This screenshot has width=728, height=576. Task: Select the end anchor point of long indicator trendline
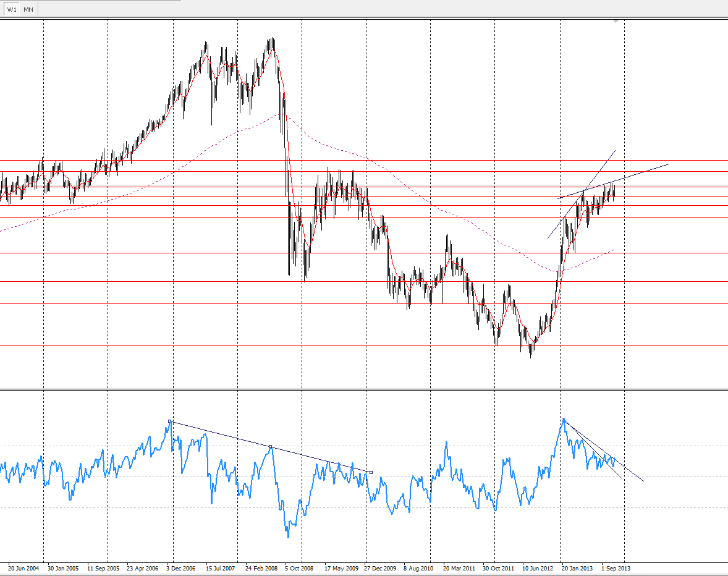click(371, 473)
